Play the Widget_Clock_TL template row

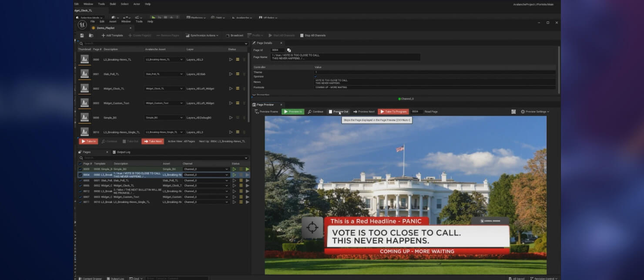tap(231, 88)
